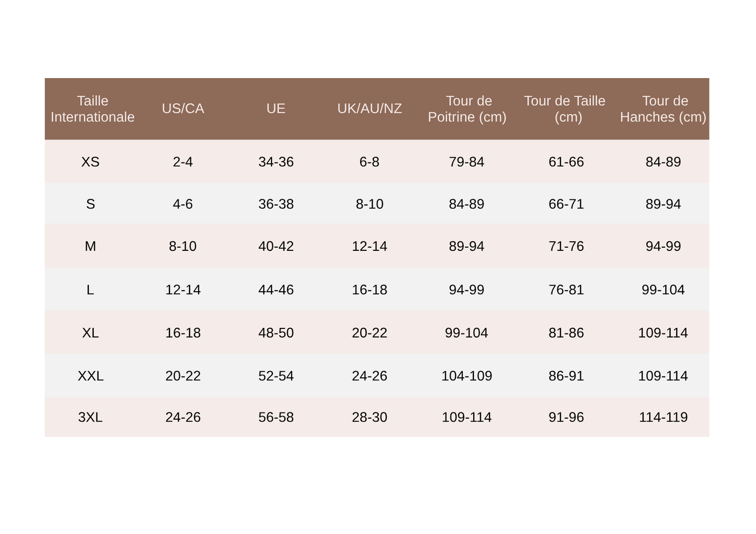The image size is (756, 534).
Task: Select the XXL row label
Action: pyautogui.click(x=91, y=376)
